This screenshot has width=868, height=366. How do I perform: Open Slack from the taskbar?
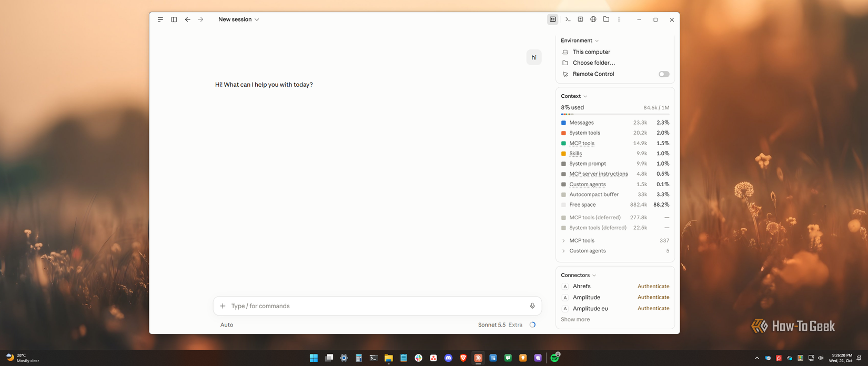[x=418, y=358]
